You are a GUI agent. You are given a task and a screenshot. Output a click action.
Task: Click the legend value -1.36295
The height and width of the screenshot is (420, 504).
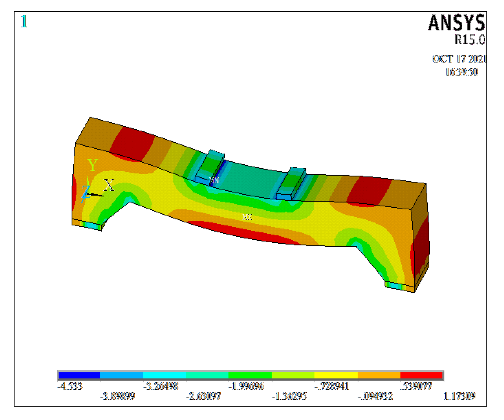289,396
